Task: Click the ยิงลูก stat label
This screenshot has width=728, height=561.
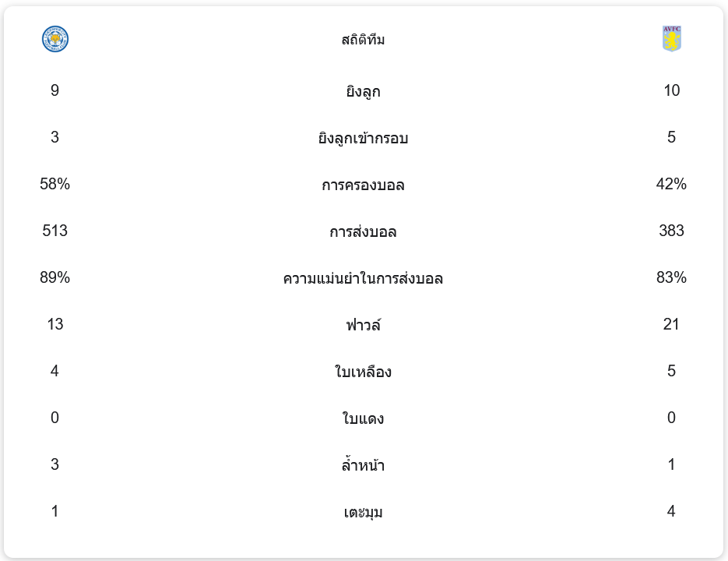Action: point(363,92)
